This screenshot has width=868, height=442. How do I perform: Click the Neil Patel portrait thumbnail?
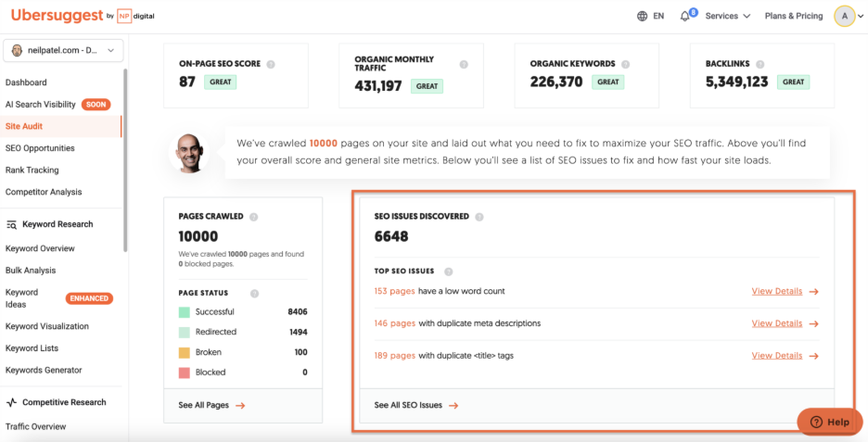point(189,152)
